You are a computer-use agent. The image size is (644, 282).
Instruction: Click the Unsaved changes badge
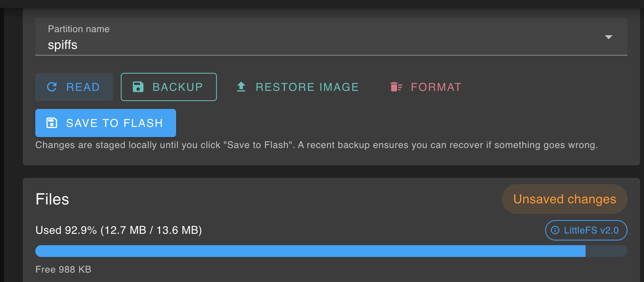pyautogui.click(x=564, y=199)
